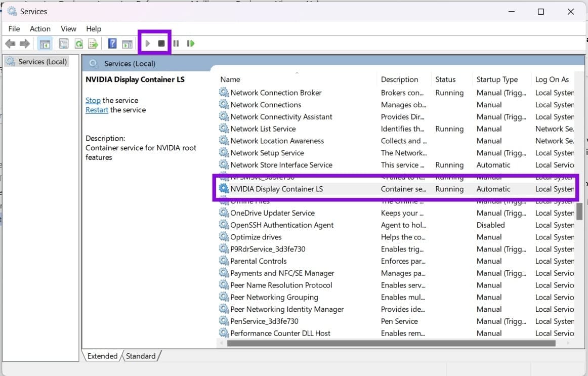
Task: Click the Services (Local) header magnifier icon
Action: 94,63
